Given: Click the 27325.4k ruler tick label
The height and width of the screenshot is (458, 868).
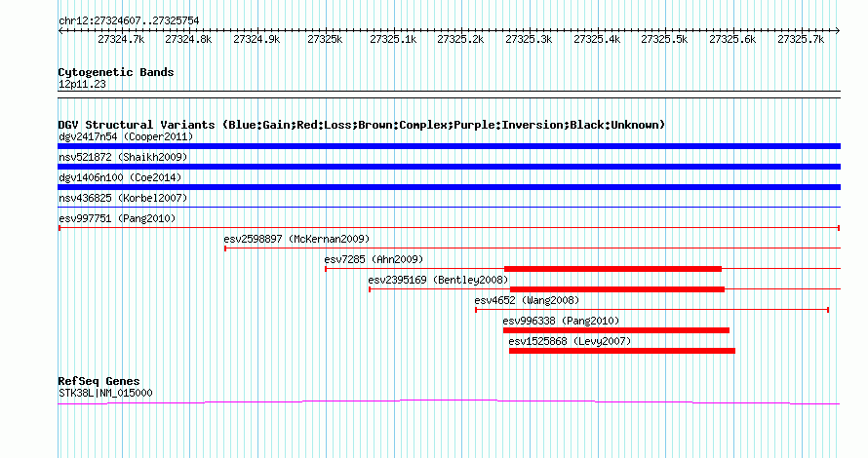Looking at the screenshot, I should 597,39.
